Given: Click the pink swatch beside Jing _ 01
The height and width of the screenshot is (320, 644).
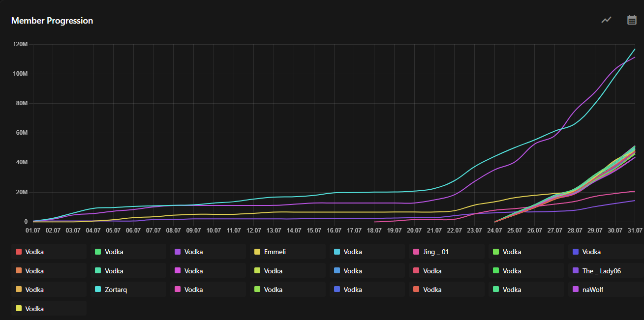Looking at the screenshot, I should (x=416, y=252).
